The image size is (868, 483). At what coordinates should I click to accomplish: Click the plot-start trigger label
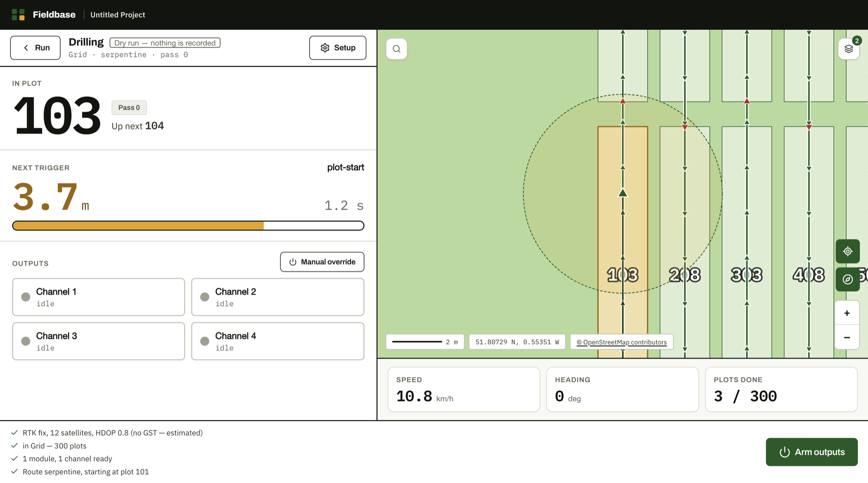[345, 167]
